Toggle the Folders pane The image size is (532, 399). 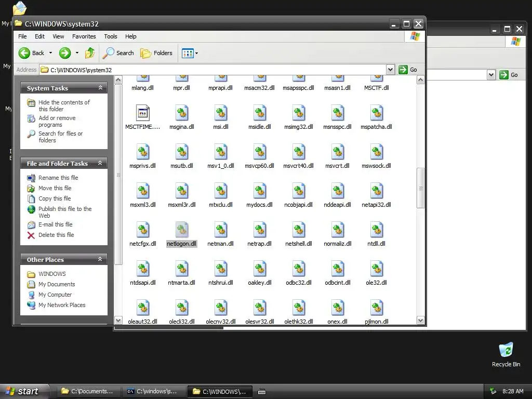pyautogui.click(x=156, y=53)
